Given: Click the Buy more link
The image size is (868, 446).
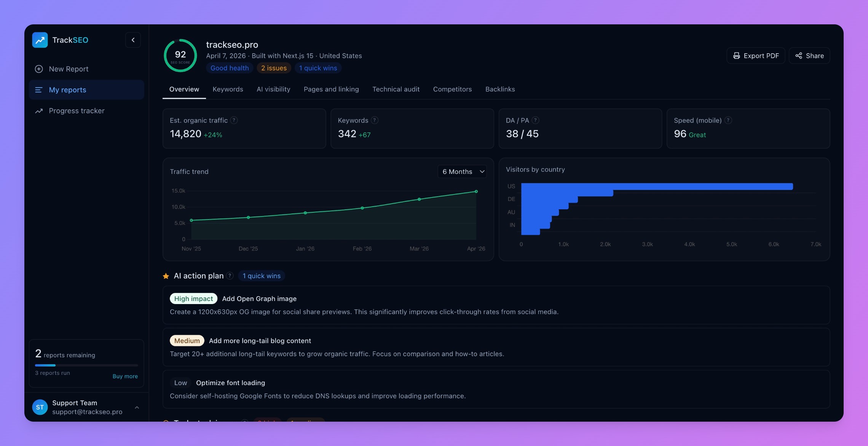Looking at the screenshot, I should click(x=125, y=376).
